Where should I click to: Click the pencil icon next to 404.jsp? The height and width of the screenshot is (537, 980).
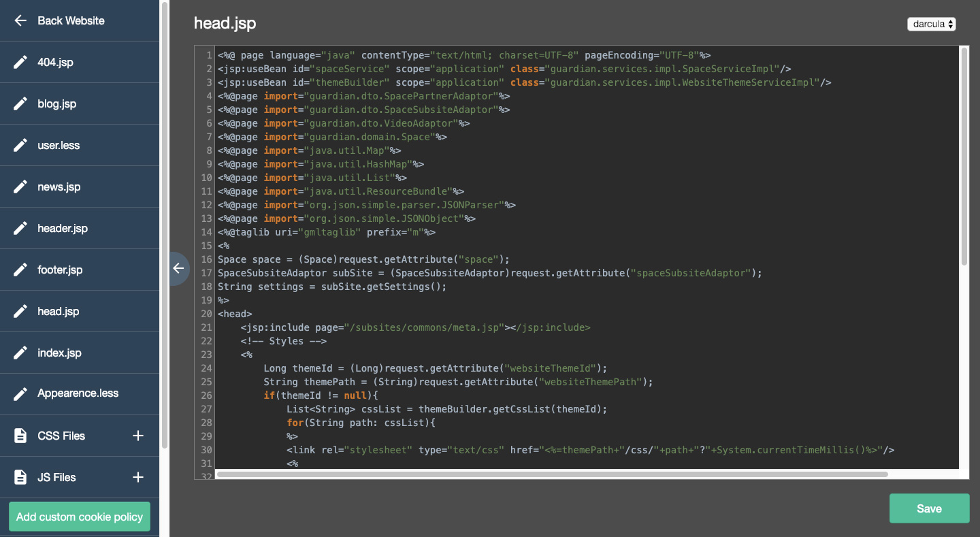click(x=20, y=63)
